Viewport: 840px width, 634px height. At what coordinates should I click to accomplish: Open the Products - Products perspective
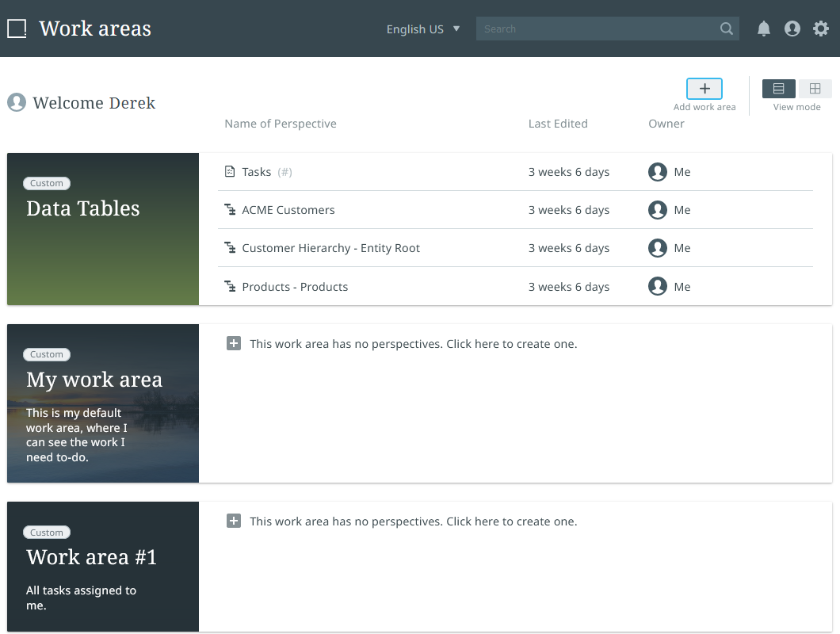tap(295, 287)
